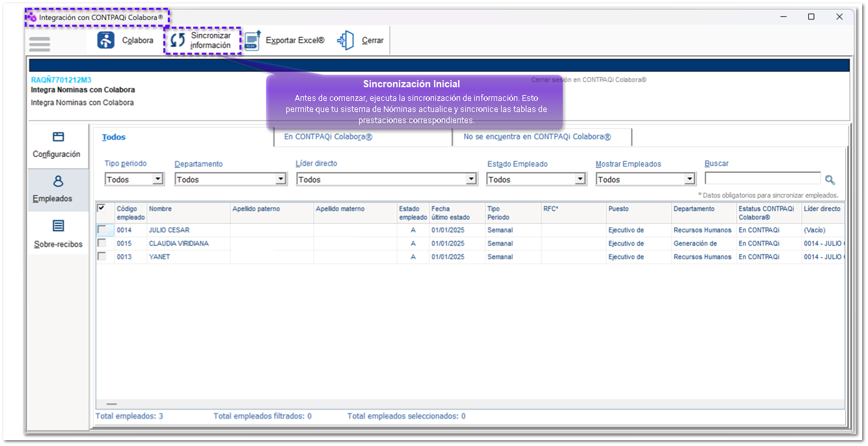Toggle the select-all checkbox in table header
Screen dimensions: 868x446
coord(101,208)
